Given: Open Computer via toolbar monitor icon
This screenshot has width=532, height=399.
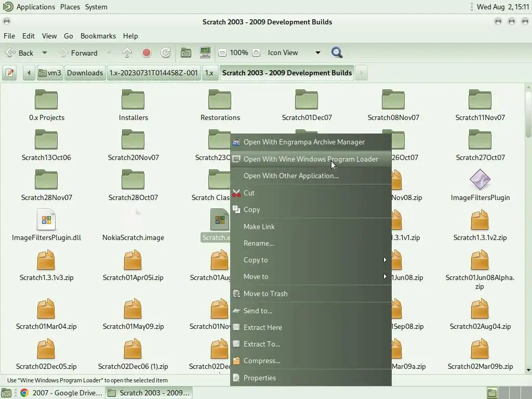Looking at the screenshot, I should point(205,52).
